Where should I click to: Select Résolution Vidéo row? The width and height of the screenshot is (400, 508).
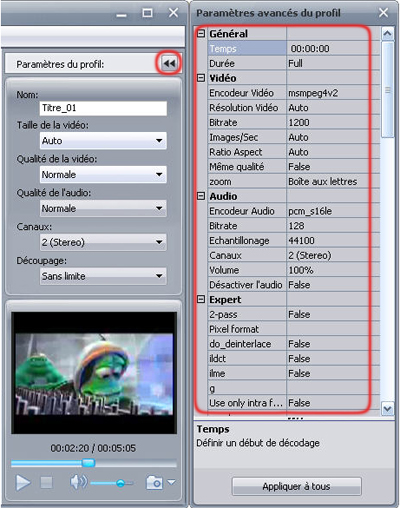294,108
